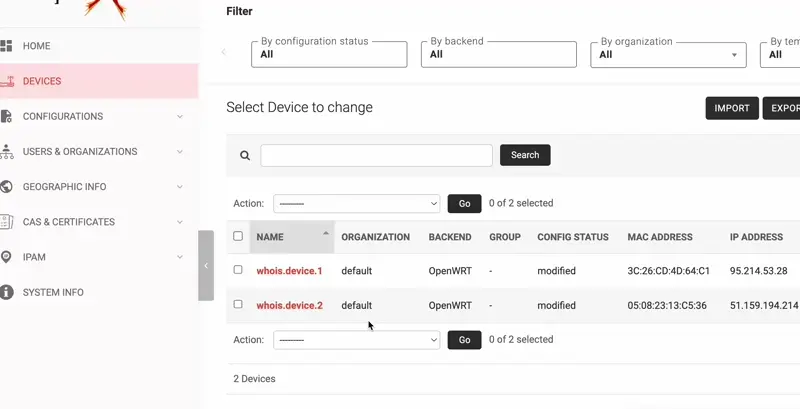800x409 pixels.
Task: Sort by the MAC Address column header
Action: click(x=660, y=237)
